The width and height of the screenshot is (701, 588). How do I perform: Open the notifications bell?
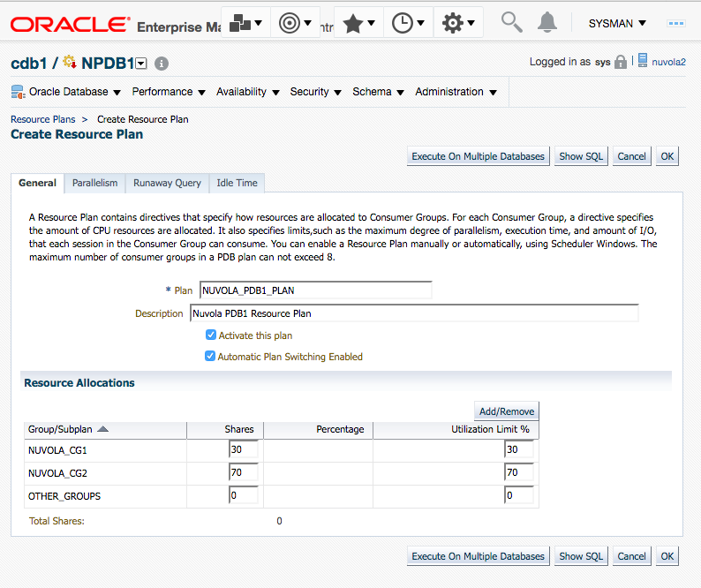click(546, 22)
